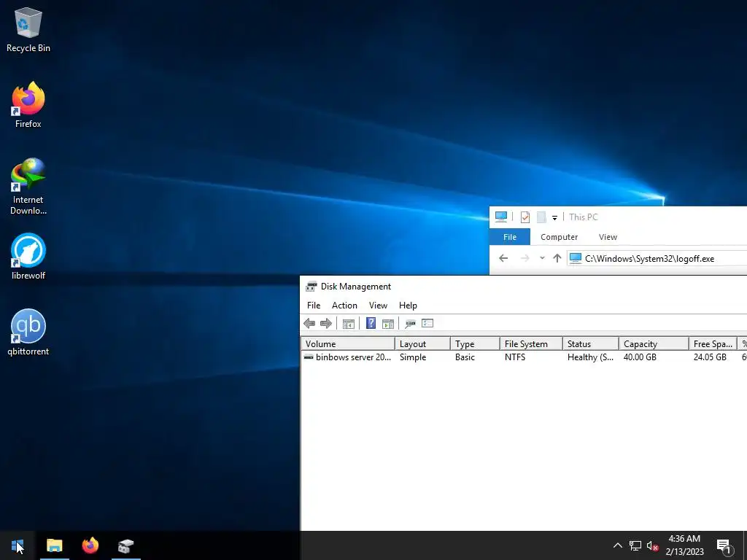Open Recent locations dropdown in File Explorer
The height and width of the screenshot is (560, 747).
(542, 258)
